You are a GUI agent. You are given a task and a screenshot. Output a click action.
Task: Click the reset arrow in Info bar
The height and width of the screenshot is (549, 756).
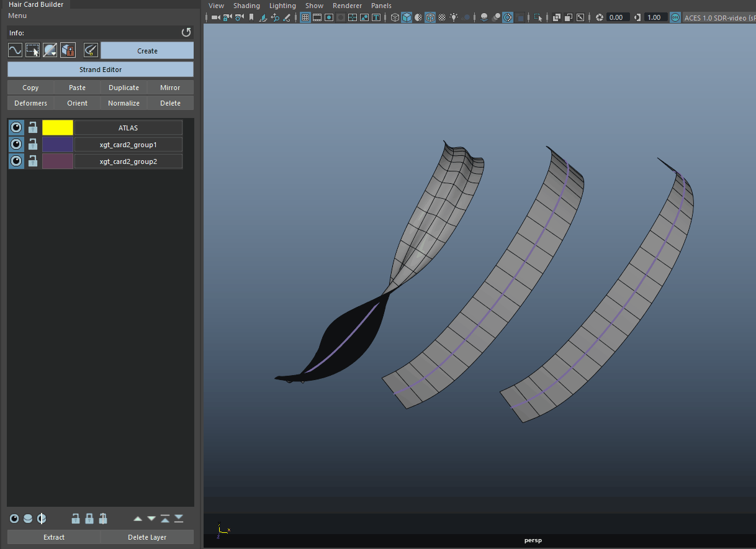186,32
